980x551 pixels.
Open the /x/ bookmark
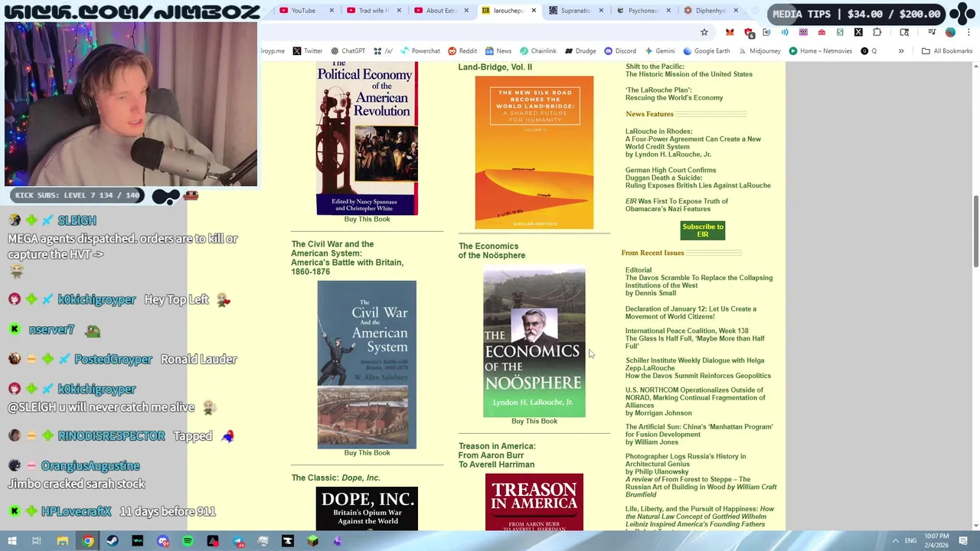point(384,51)
